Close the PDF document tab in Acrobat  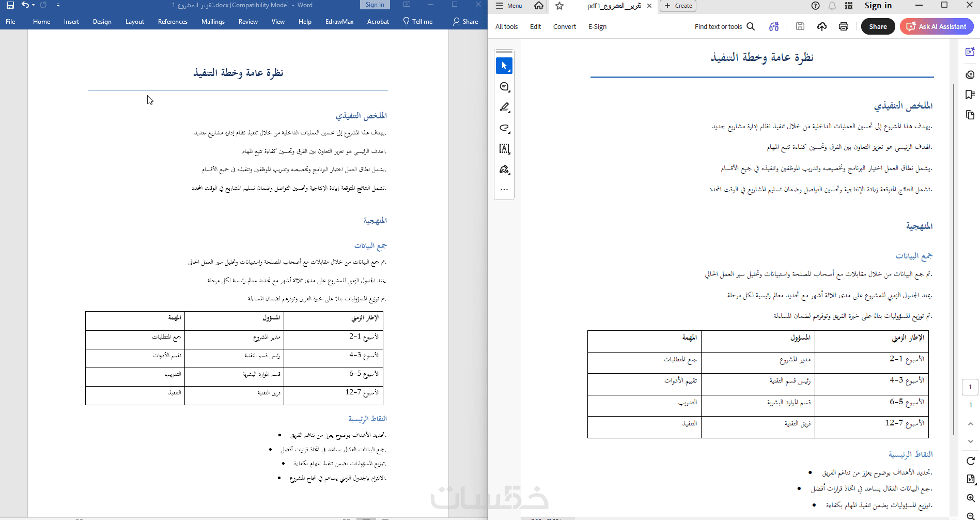coord(649,6)
